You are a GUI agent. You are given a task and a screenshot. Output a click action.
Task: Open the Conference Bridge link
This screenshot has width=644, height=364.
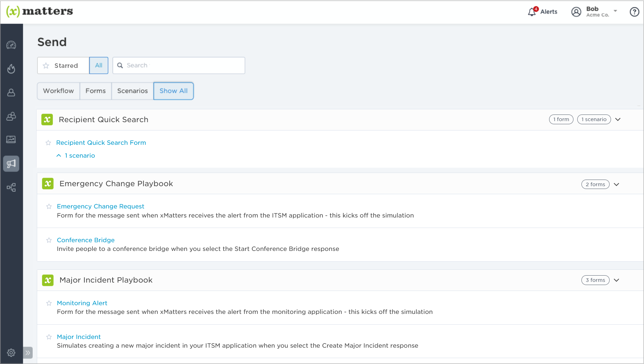86,240
